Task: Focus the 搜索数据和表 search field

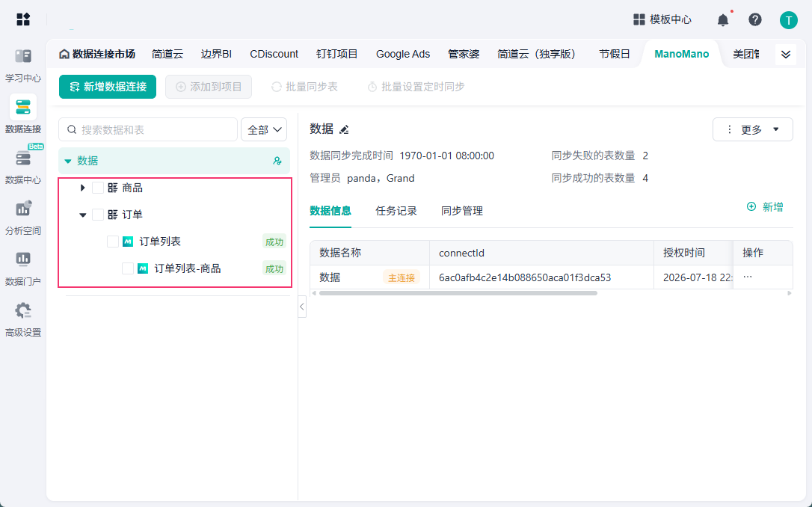Action: coord(148,129)
